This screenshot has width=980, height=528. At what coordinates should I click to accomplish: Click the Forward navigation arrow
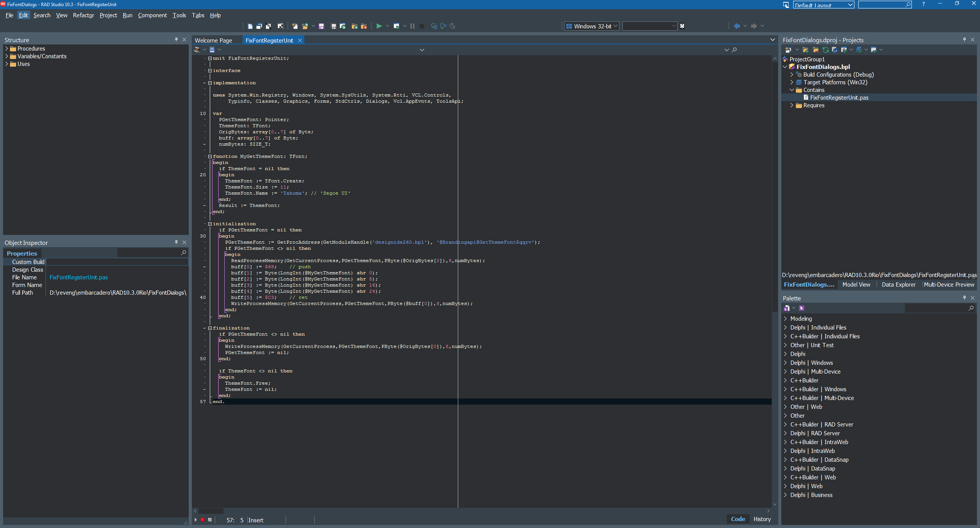[x=754, y=26]
